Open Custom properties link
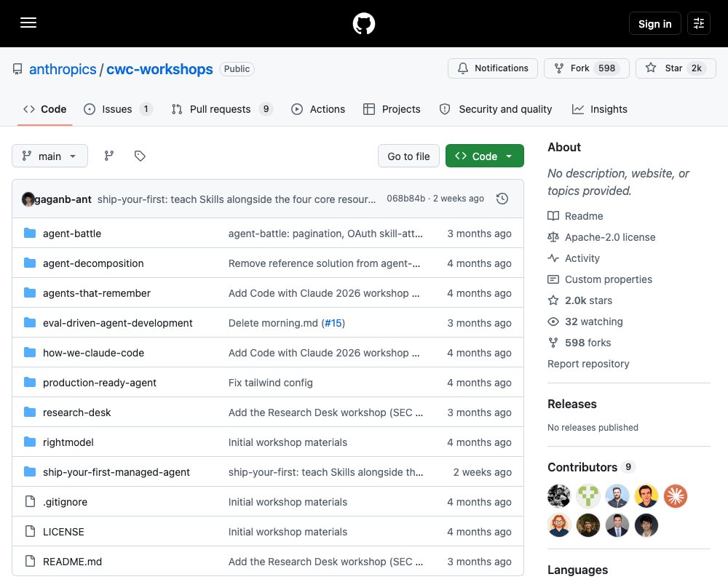The height and width of the screenshot is (582, 728). pos(600,279)
